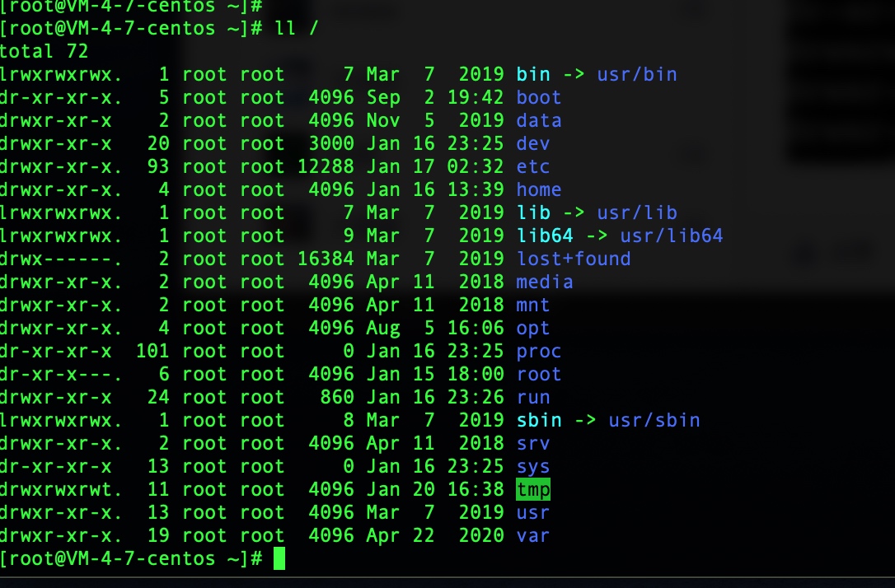
Task: Select the time '18:00' on root row
Action: (x=476, y=374)
